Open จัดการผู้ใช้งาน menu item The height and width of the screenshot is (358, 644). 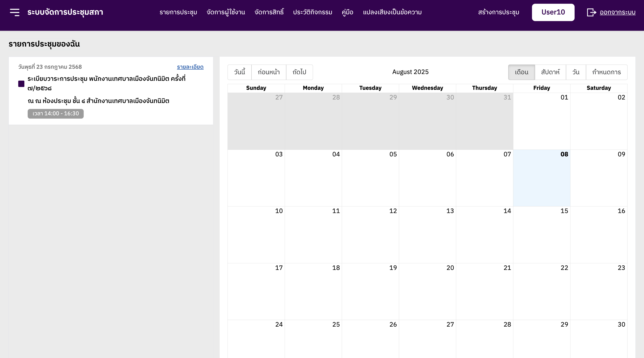(x=226, y=12)
